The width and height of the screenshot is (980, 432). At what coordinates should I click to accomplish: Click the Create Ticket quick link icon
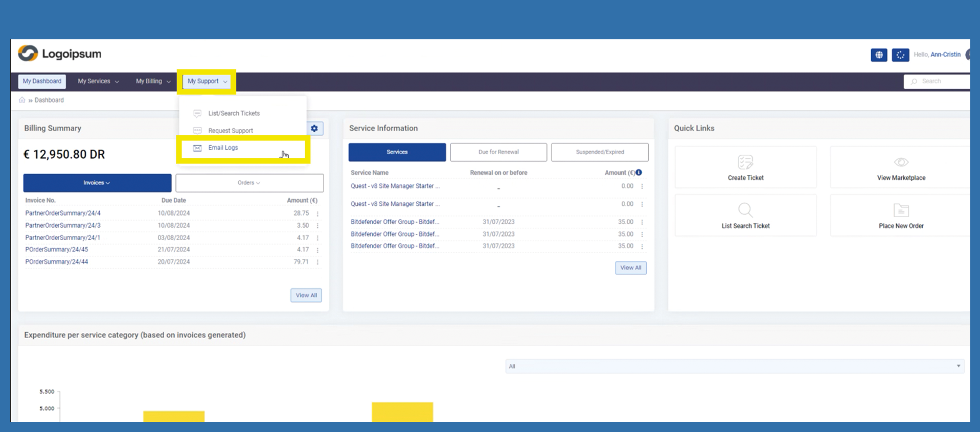[x=745, y=162]
